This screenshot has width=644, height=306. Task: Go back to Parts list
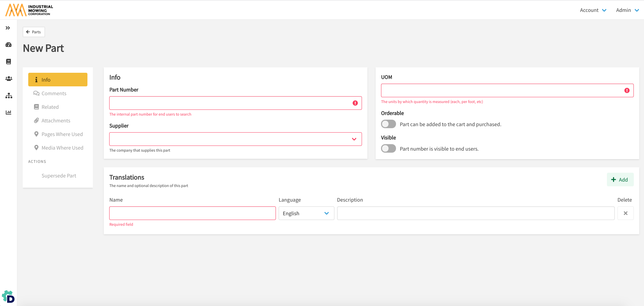click(34, 32)
